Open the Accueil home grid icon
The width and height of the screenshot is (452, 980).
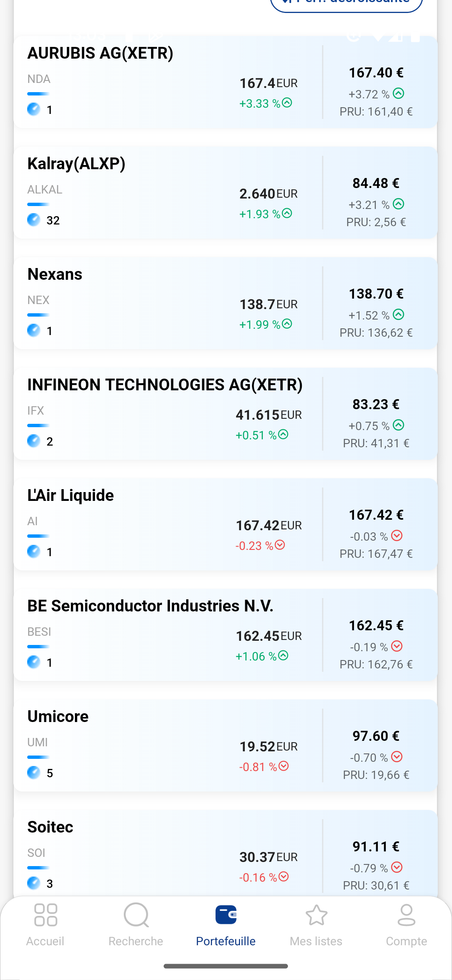(x=46, y=915)
